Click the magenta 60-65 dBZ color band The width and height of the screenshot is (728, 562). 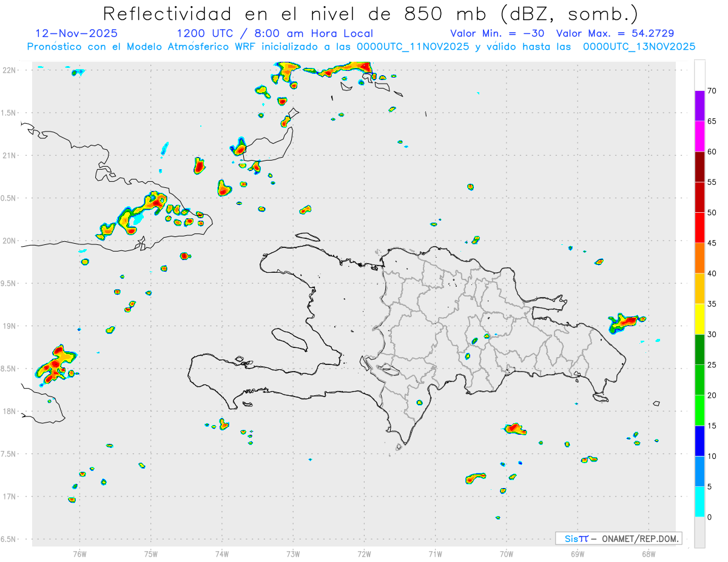click(x=699, y=136)
